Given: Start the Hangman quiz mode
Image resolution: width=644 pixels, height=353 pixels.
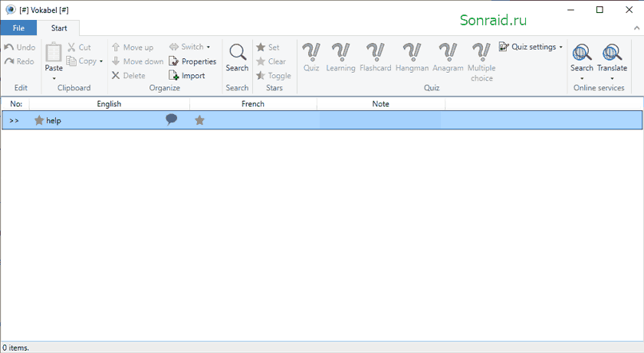Looking at the screenshot, I should click(x=412, y=57).
